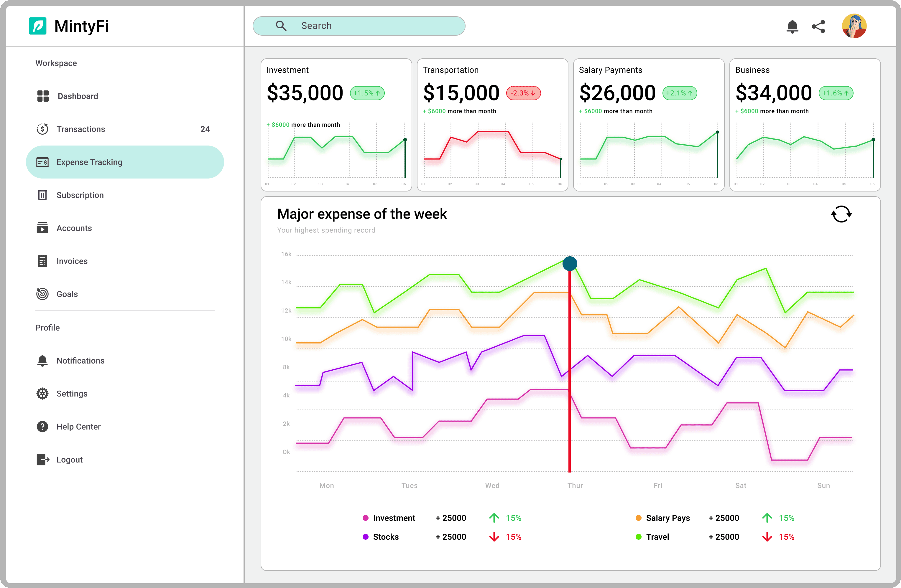Click the share icon in header
This screenshot has height=588, width=901.
(x=818, y=27)
